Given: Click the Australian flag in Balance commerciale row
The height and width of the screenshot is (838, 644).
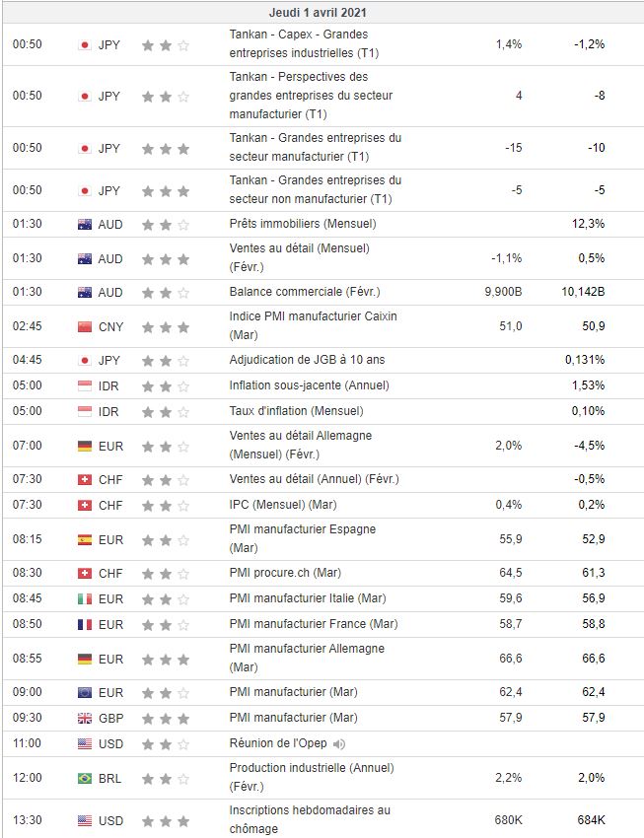Looking at the screenshot, I should point(85,293).
